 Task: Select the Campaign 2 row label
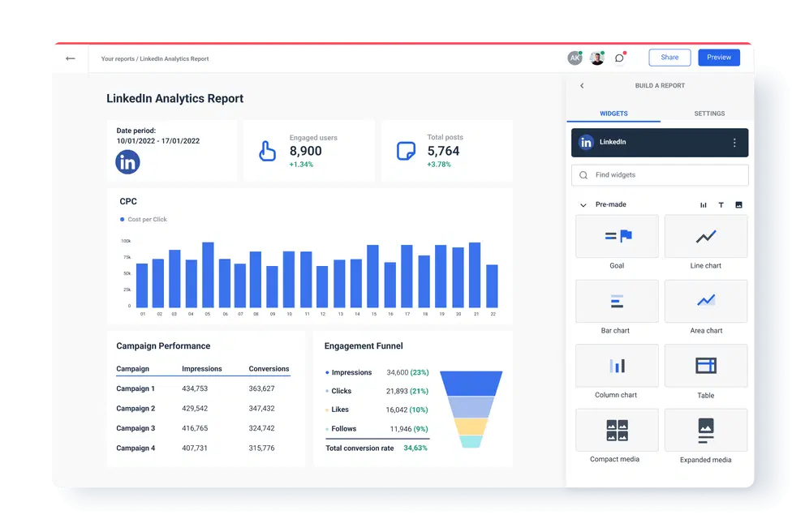(x=136, y=409)
